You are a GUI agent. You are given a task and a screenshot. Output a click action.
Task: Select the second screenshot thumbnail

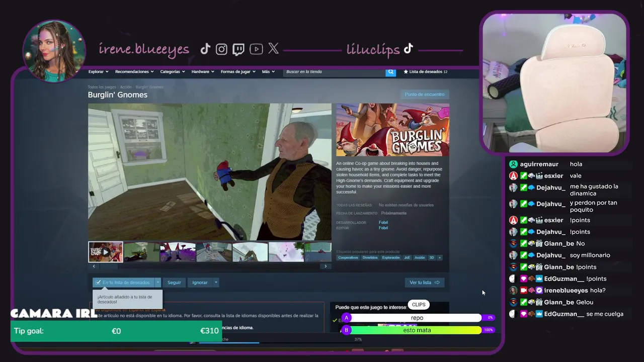(x=141, y=252)
